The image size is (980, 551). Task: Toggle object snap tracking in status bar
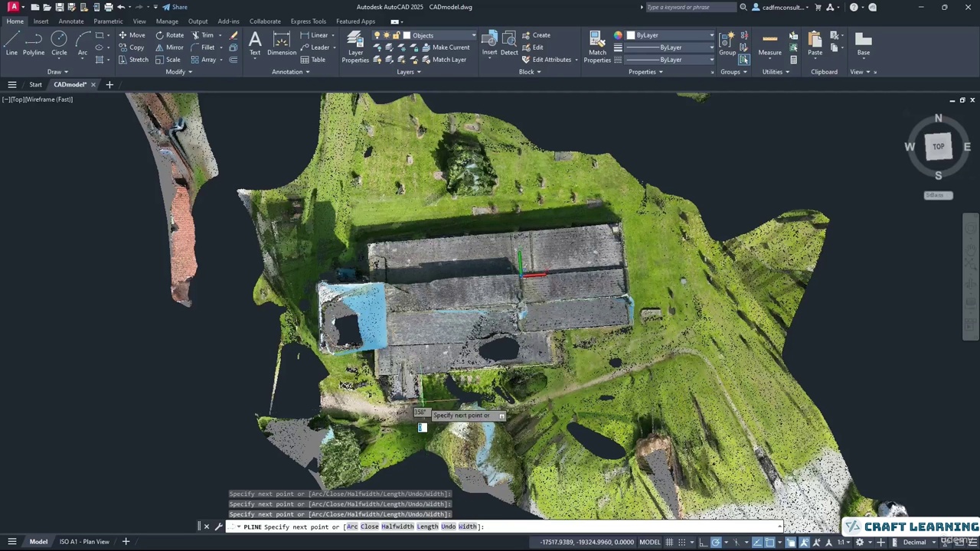757,543
